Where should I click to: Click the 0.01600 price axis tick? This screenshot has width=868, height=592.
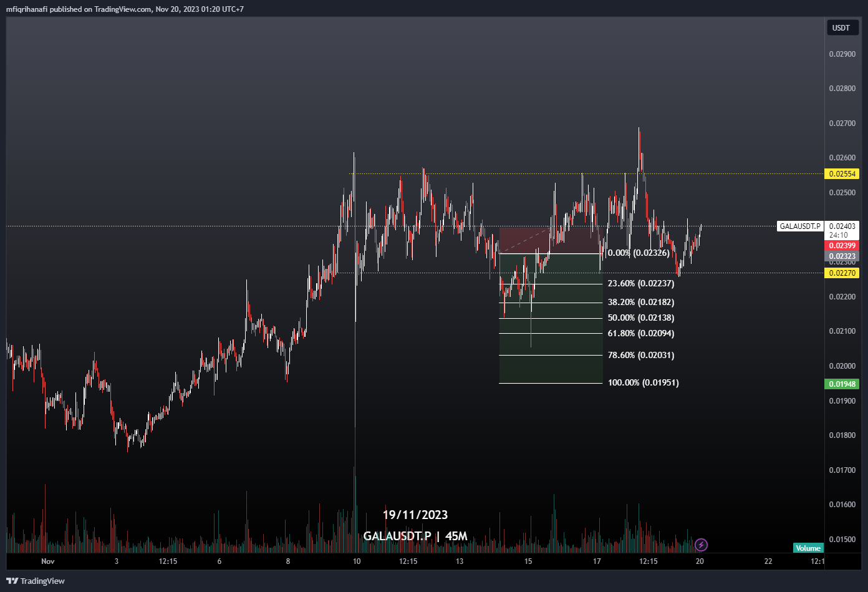[x=842, y=504]
